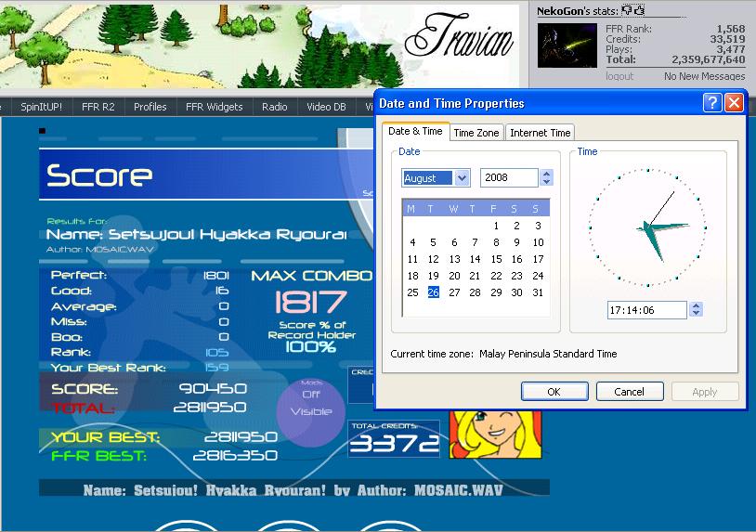Click the Travian banner advertisement
This screenshot has width=756, height=532.
click(259, 45)
